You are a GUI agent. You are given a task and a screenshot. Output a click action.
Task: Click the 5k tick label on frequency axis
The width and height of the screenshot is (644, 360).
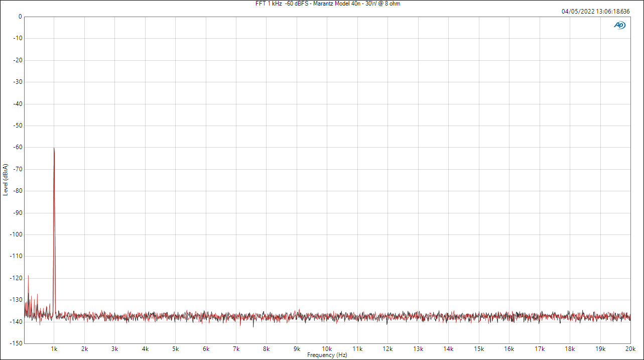[176, 348]
